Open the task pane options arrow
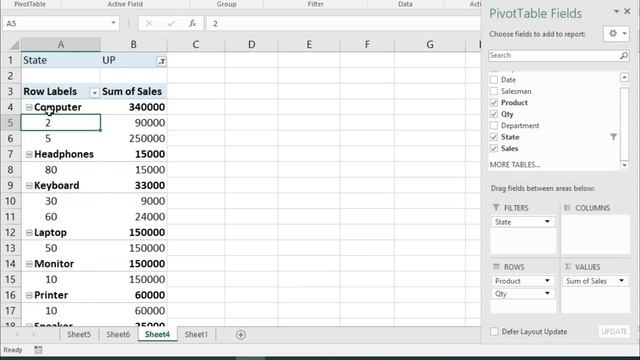640x360 pixels. [x=616, y=12]
